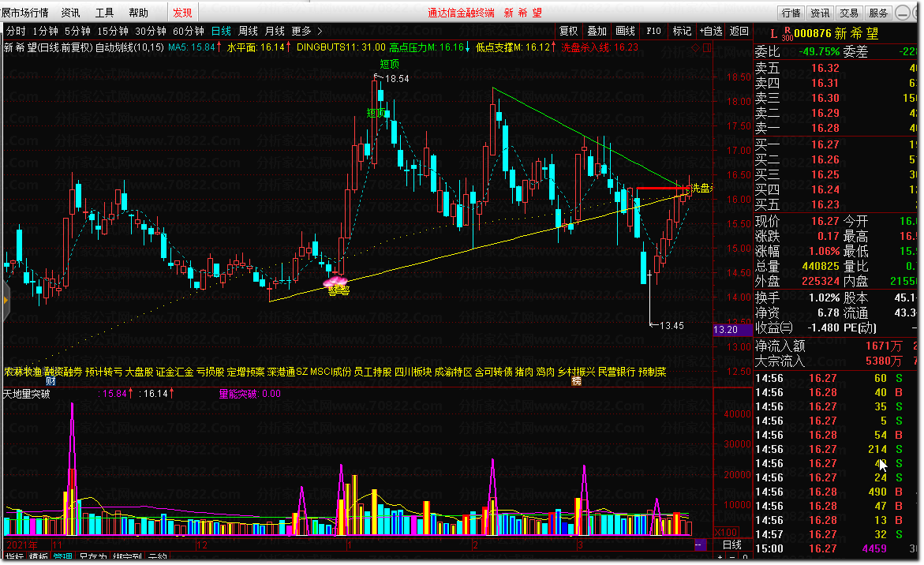The height and width of the screenshot is (565, 924).
Task: Click the - zoom button at bottom right
Action: (732, 557)
